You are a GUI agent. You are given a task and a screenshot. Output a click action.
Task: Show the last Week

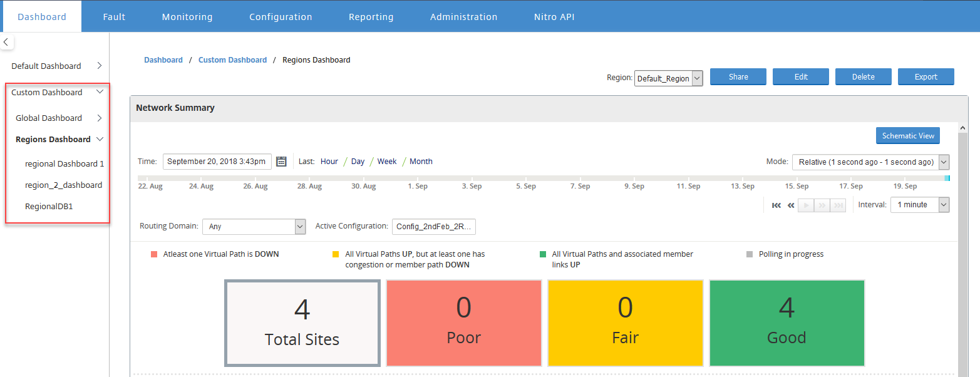(x=387, y=162)
